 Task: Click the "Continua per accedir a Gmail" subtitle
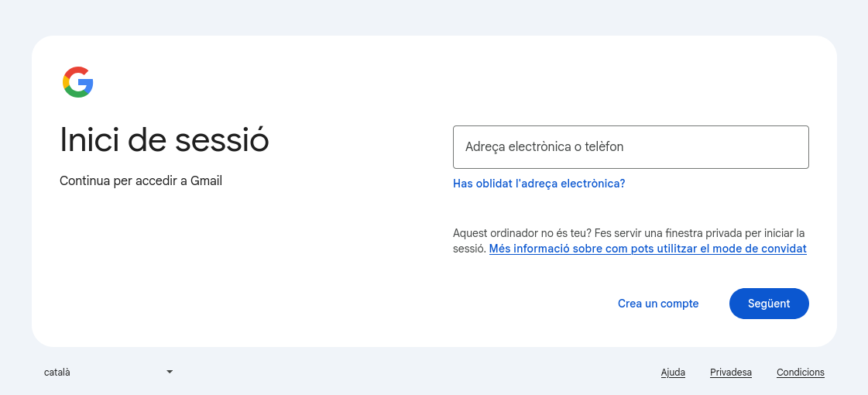click(141, 181)
